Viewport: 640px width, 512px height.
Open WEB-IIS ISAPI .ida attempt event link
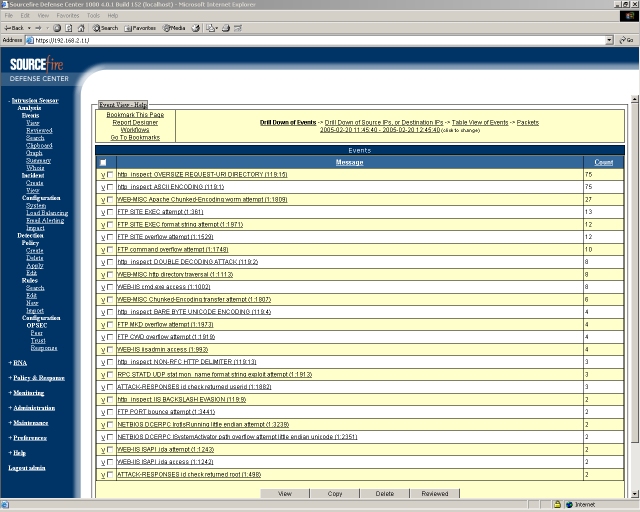coord(165,450)
